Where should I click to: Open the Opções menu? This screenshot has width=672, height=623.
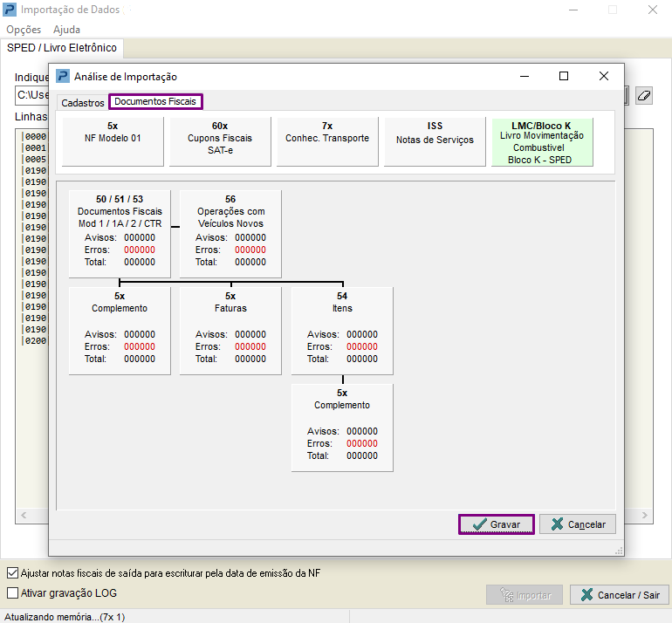tap(24, 30)
